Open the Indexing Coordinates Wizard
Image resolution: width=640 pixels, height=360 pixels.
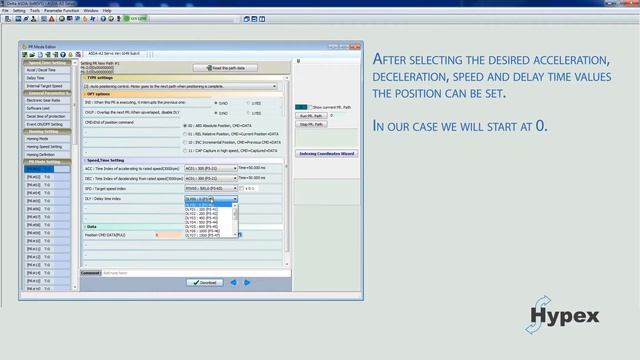(327, 154)
